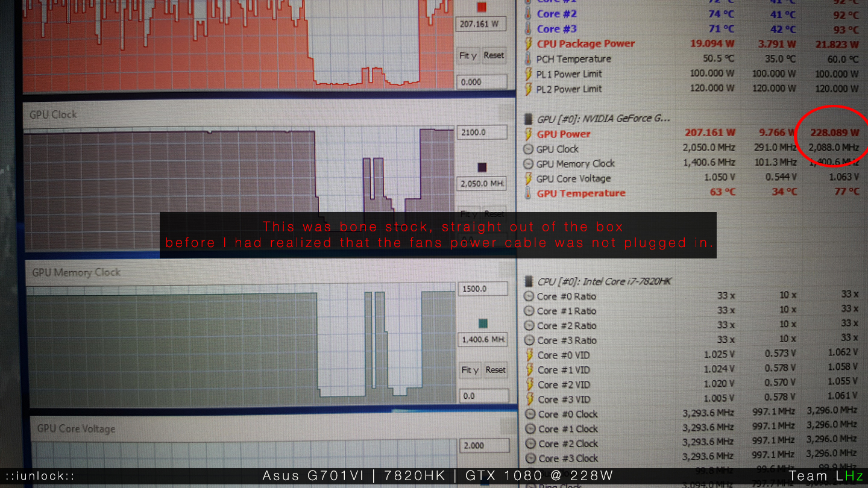Click the Intel Core i7-7820HK chip icon
Screen dimensions: 868x488
529,281
